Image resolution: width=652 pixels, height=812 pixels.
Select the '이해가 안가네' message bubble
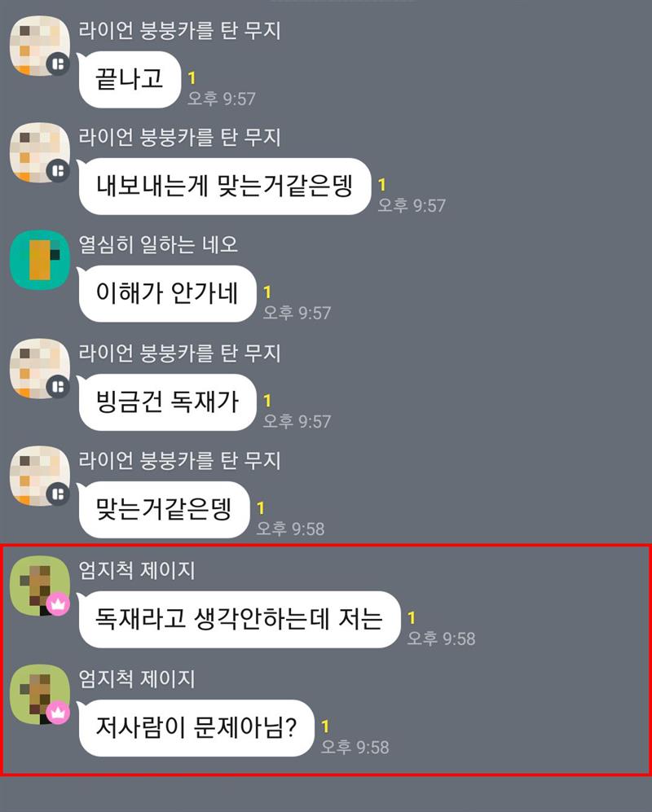coord(167,294)
